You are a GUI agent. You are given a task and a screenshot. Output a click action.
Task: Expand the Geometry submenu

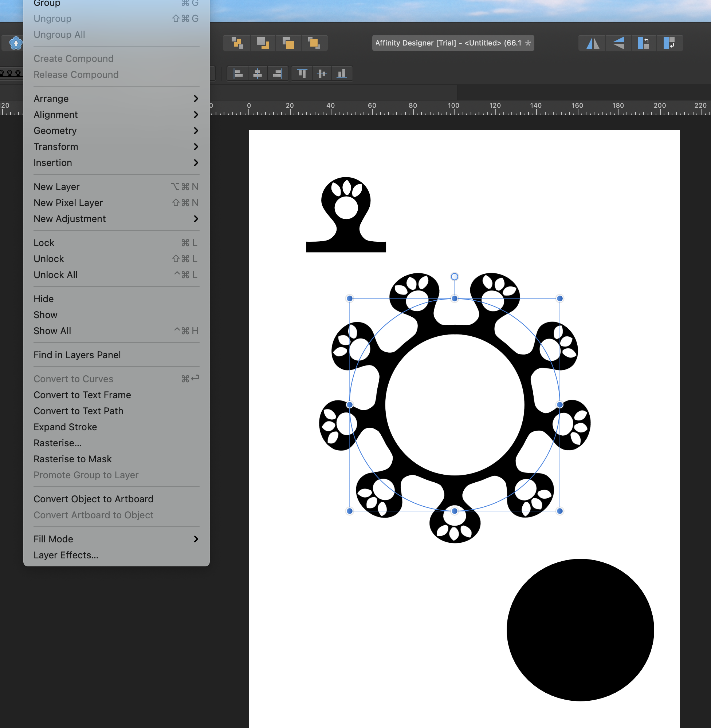tap(116, 131)
